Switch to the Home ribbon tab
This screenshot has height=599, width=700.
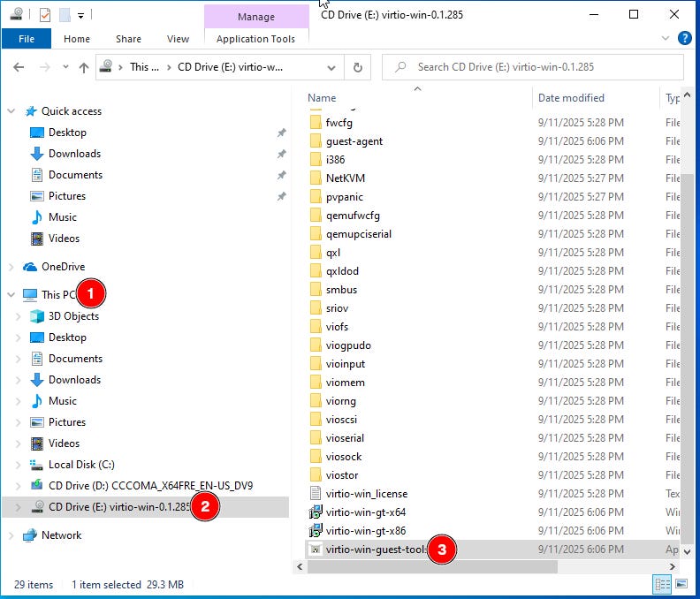[77, 39]
